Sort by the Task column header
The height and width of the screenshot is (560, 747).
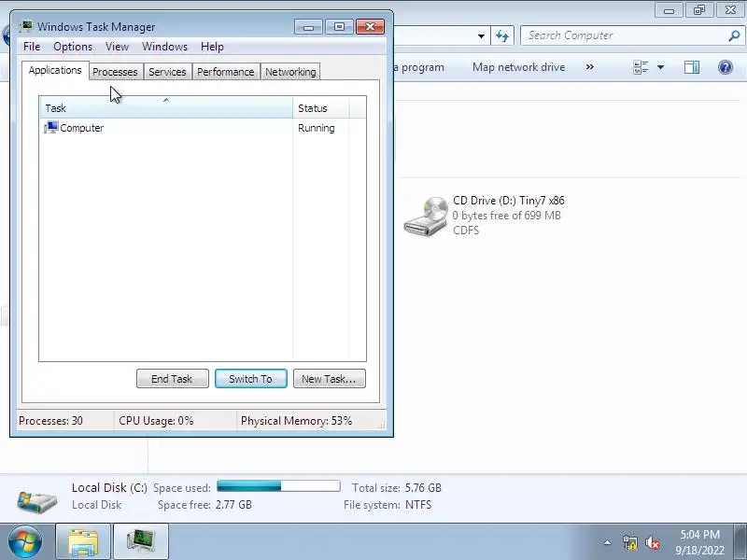(x=166, y=108)
